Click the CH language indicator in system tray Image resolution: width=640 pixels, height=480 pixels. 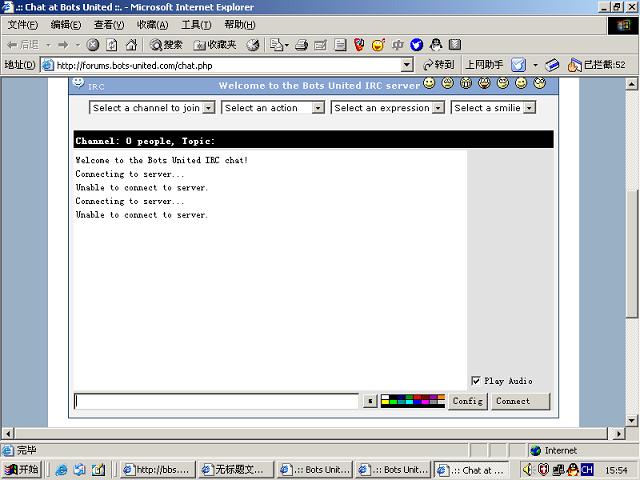[x=587, y=470]
